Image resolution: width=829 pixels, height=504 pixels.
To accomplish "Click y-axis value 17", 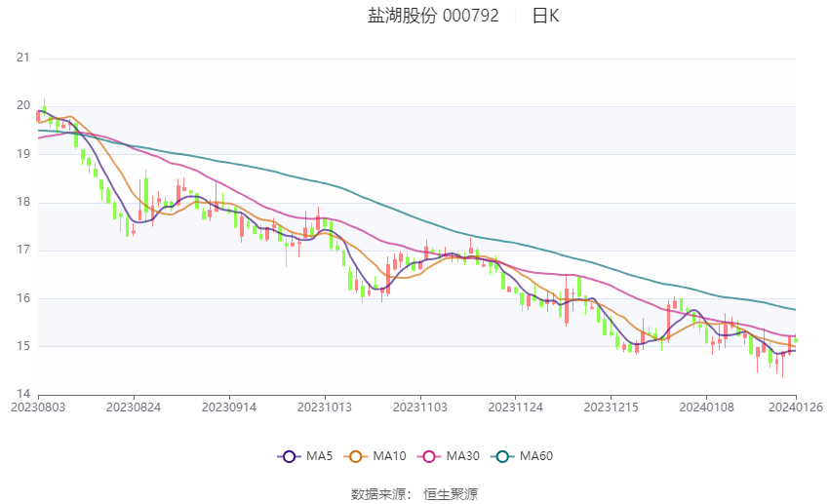I will tap(23, 250).
